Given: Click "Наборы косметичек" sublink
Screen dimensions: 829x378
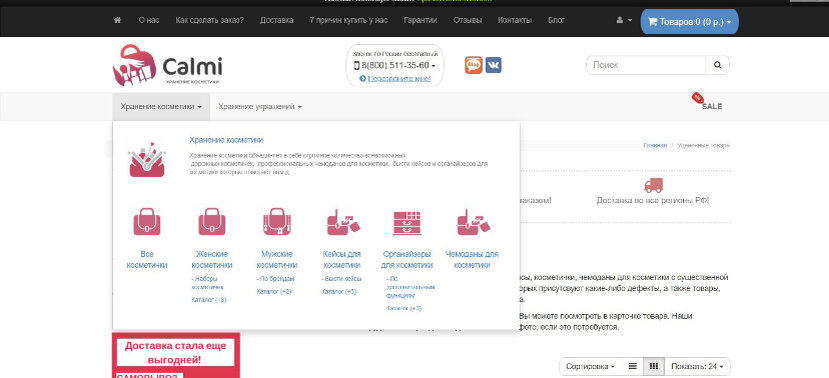Looking at the screenshot, I should point(207,283).
